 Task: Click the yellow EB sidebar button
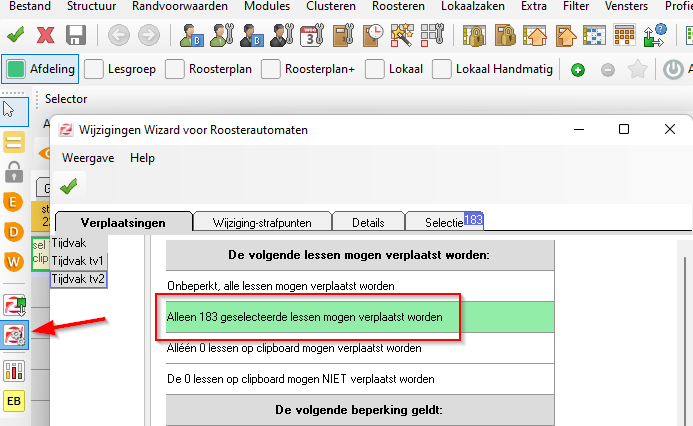pos(15,401)
